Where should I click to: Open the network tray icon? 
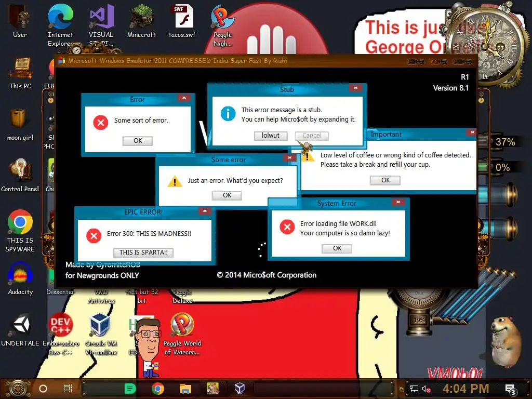click(414, 389)
